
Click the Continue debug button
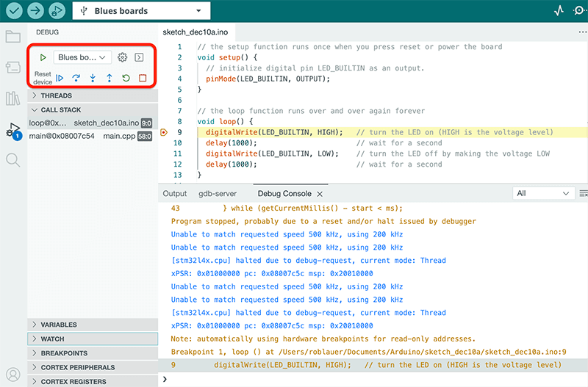[x=60, y=78]
